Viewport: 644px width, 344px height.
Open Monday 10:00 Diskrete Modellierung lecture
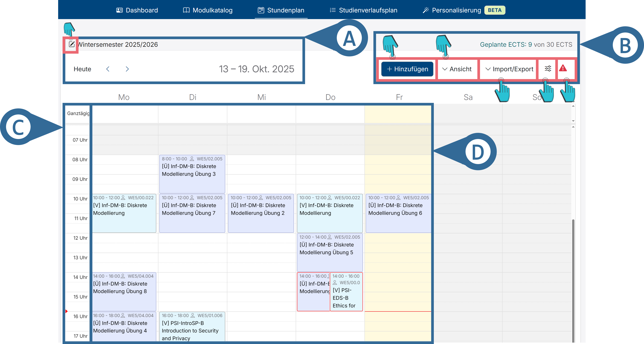click(124, 213)
